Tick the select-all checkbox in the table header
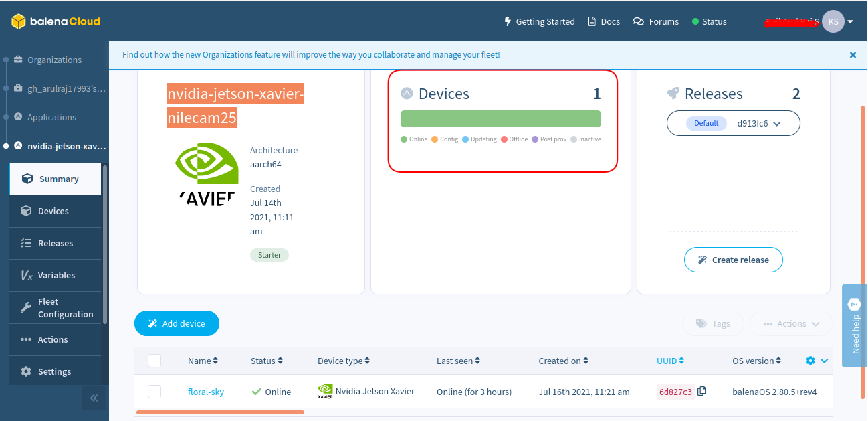 [154, 361]
